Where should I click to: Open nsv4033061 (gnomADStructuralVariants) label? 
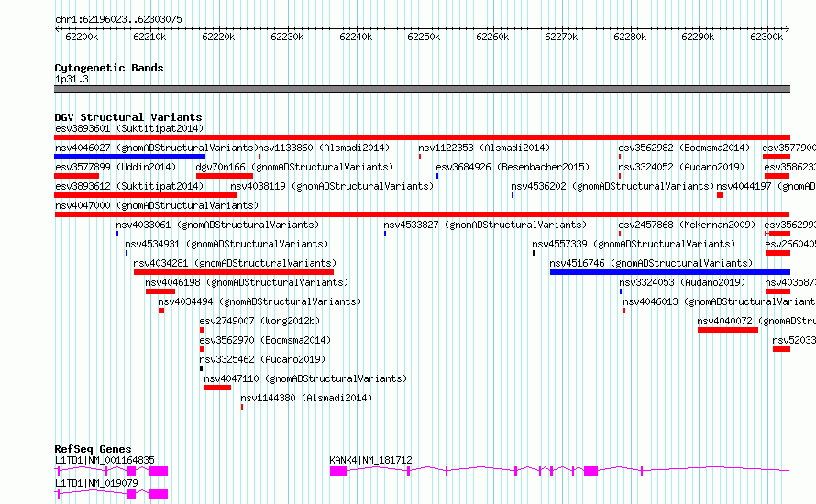[x=217, y=225]
